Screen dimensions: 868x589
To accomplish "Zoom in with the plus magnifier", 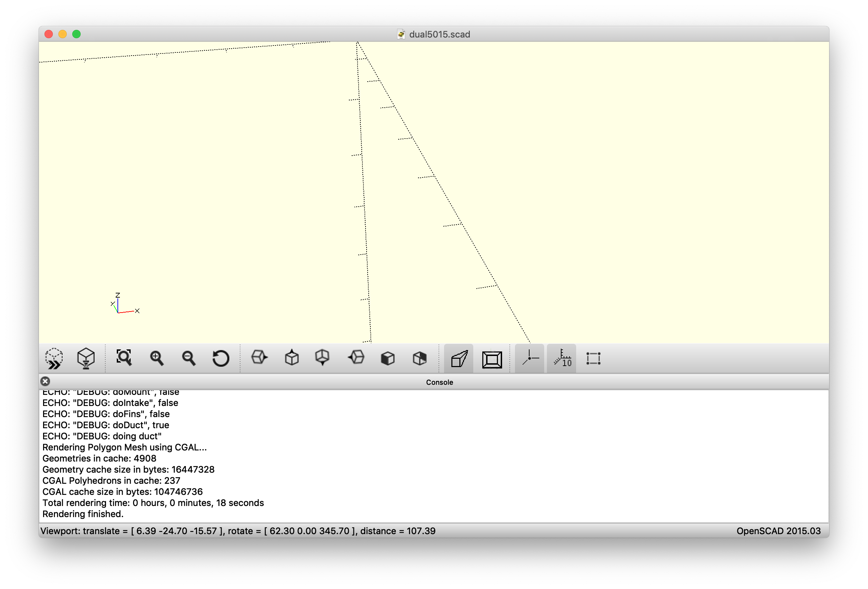I will pyautogui.click(x=156, y=358).
